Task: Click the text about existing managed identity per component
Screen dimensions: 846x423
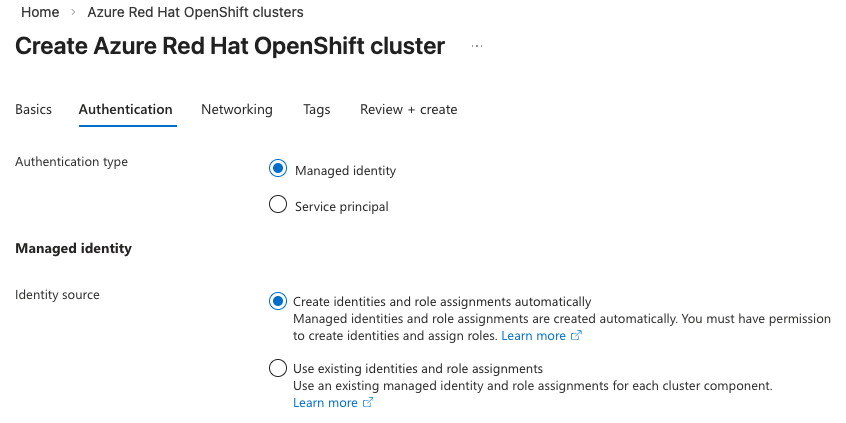Action: point(533,386)
